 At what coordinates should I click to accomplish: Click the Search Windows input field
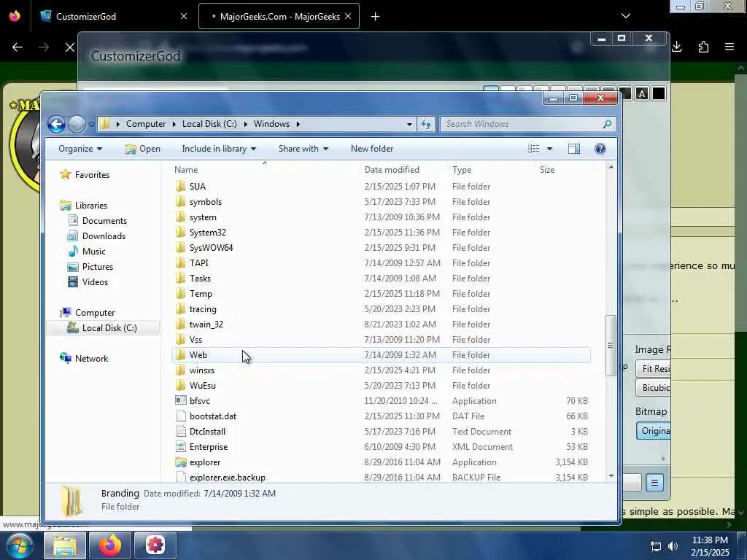tap(521, 124)
